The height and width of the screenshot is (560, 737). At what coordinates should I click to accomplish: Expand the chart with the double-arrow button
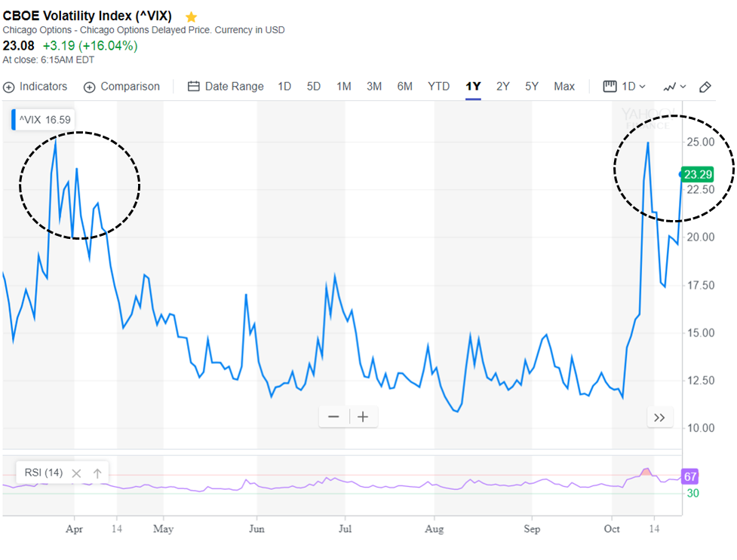659,417
